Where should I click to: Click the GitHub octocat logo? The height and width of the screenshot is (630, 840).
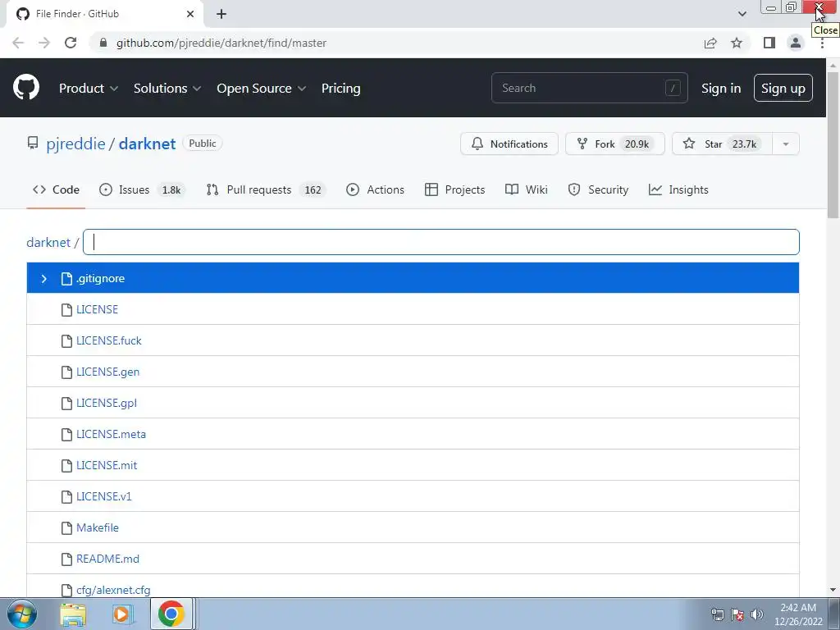26,88
